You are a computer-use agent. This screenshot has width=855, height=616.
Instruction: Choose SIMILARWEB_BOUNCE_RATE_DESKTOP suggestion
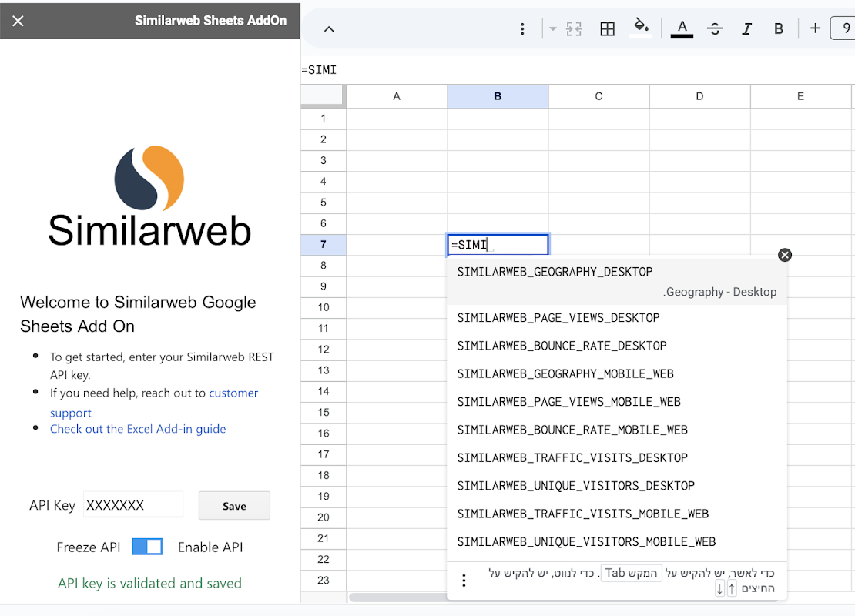point(617,346)
